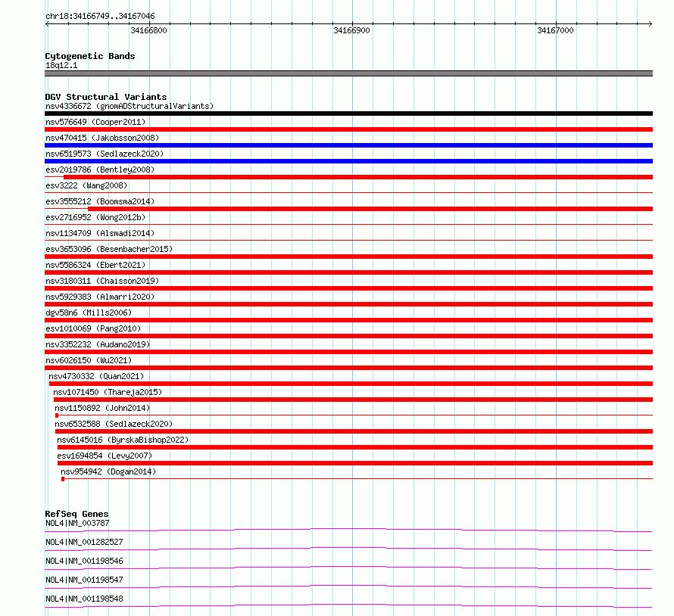Select esv2716952 (Wong2012b) label
Screen dimensions: 674x616
coord(95,217)
